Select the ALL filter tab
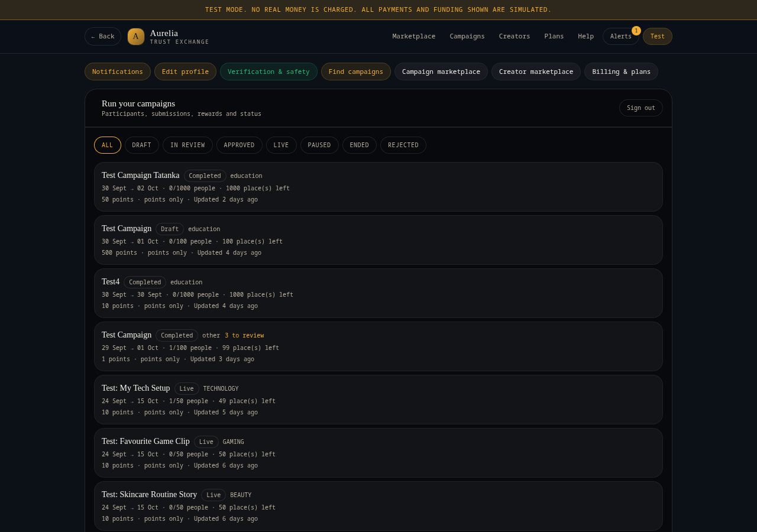 click(x=108, y=145)
